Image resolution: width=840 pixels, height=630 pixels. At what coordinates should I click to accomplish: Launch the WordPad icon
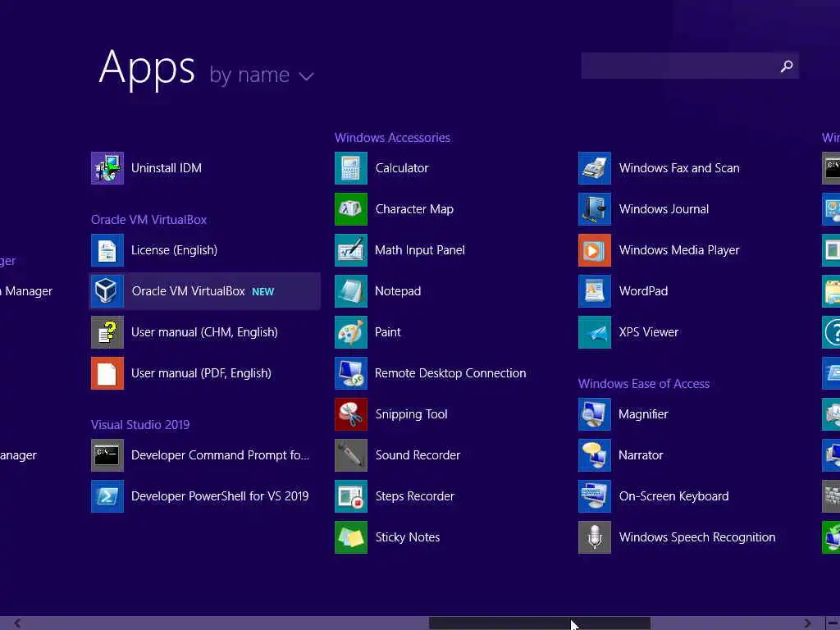595,291
